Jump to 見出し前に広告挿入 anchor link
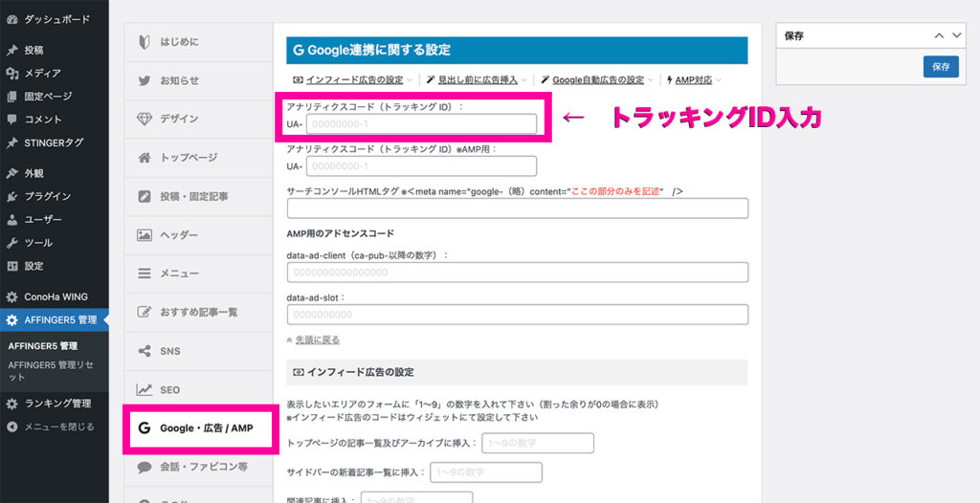The image size is (980, 503). (x=479, y=80)
